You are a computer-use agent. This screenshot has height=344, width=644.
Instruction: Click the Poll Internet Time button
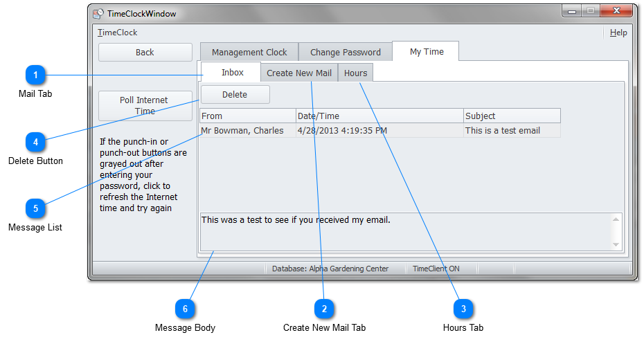(x=145, y=105)
